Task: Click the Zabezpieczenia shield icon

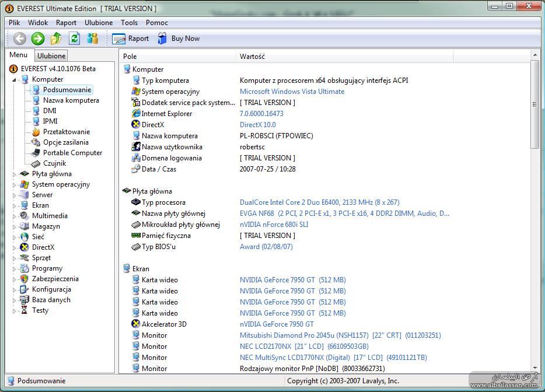Action: (25, 279)
